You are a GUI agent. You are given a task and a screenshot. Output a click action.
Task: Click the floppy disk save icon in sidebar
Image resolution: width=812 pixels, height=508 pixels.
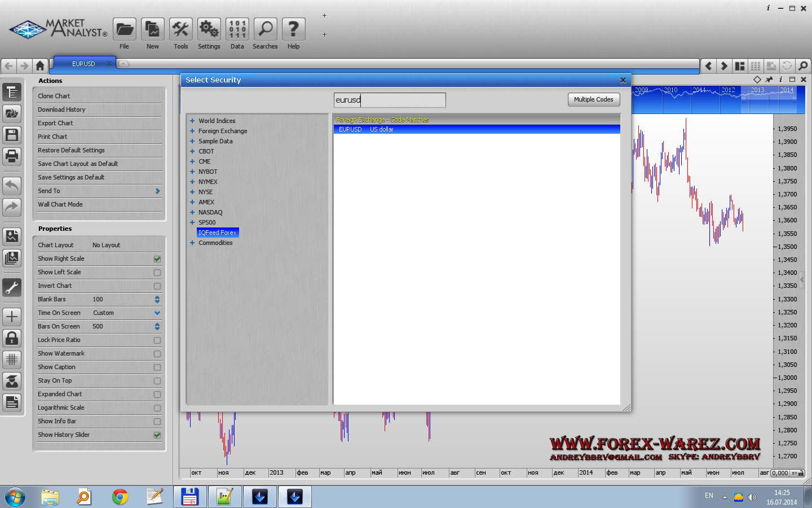tap(12, 135)
